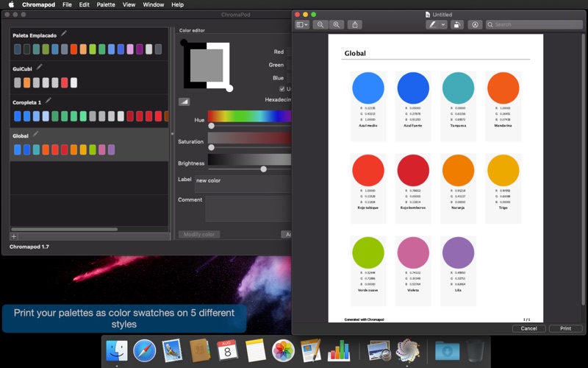Click the Label field containing new color

[x=243, y=183]
